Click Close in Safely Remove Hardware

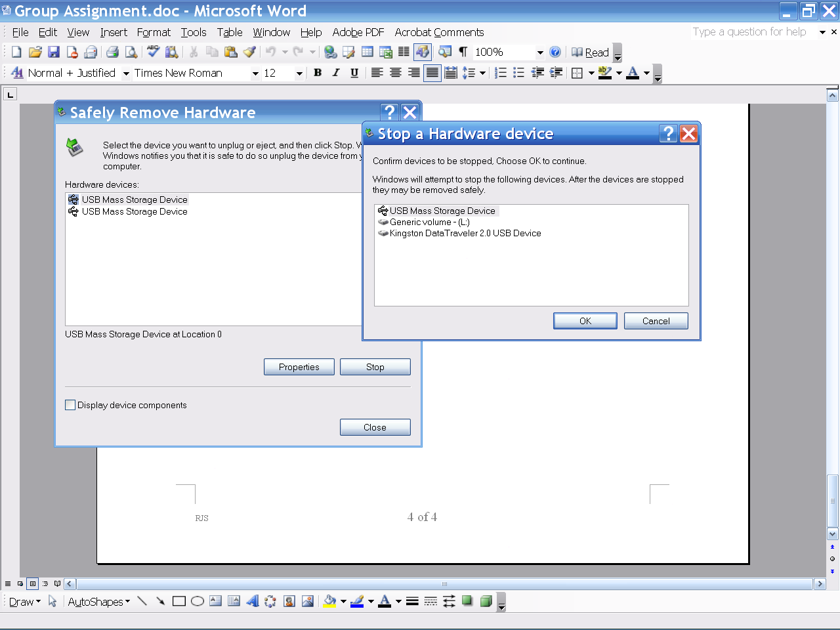(x=375, y=427)
